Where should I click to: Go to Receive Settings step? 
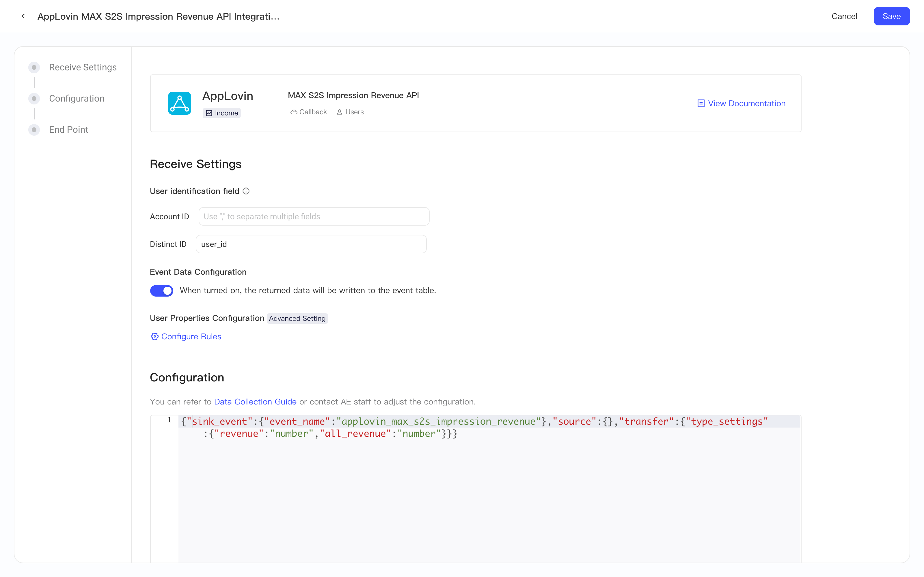[x=83, y=67]
